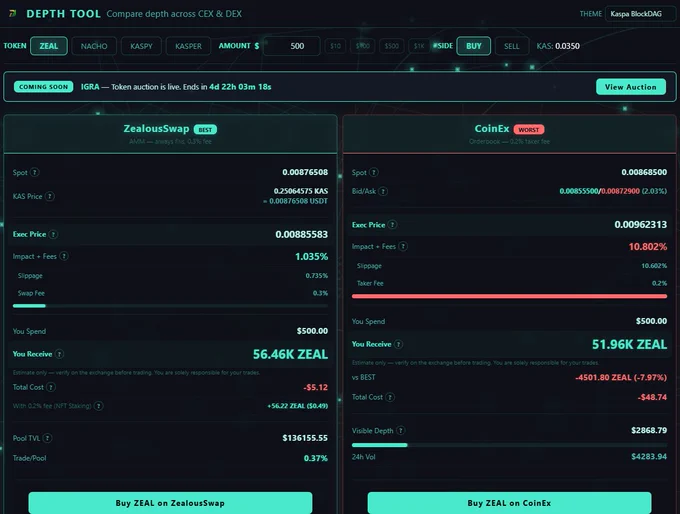The image size is (680, 514).
Task: Click Buy ZEAL on CoinEx
Action: pos(509,503)
